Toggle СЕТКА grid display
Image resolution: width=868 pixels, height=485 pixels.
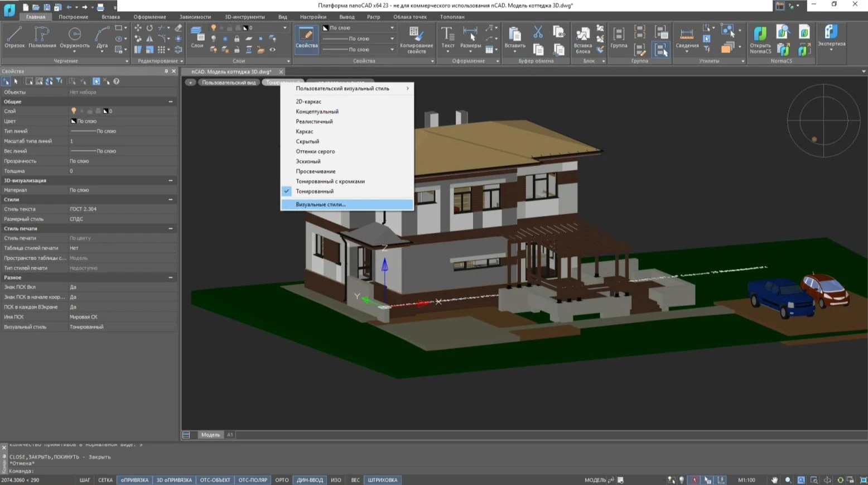[105, 480]
